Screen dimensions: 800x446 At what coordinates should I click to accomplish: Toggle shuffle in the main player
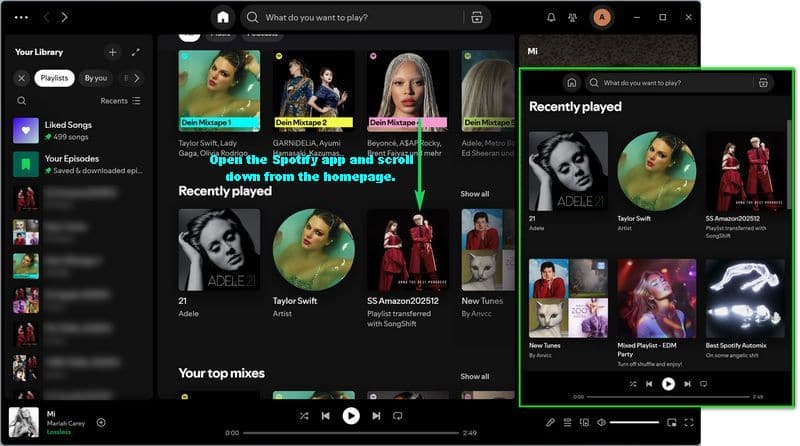[x=304, y=416]
